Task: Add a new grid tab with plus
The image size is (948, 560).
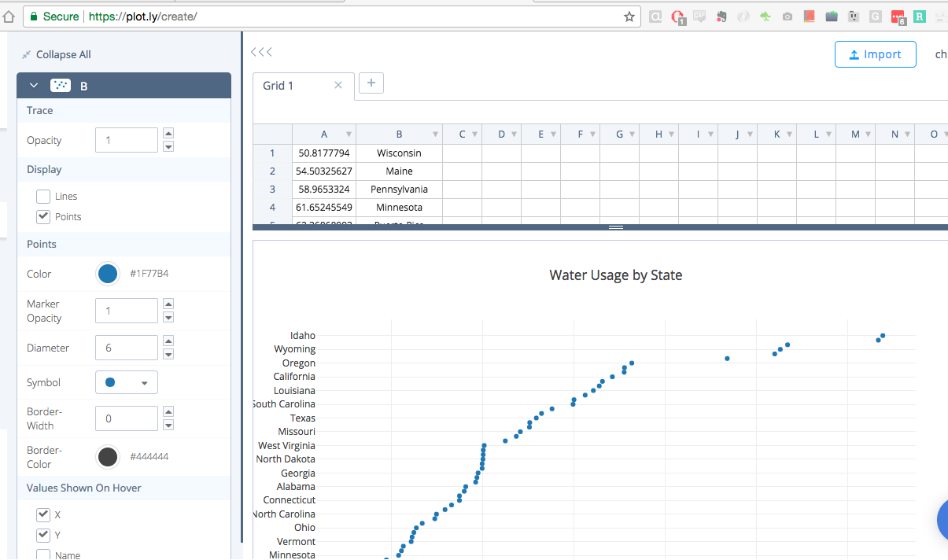Action: pos(371,83)
